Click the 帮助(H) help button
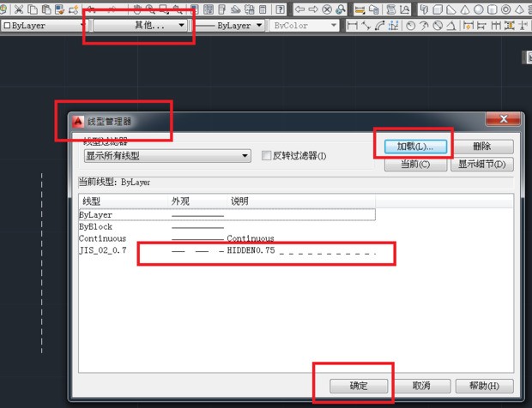Viewport: 532px width, 408px height. point(484,386)
